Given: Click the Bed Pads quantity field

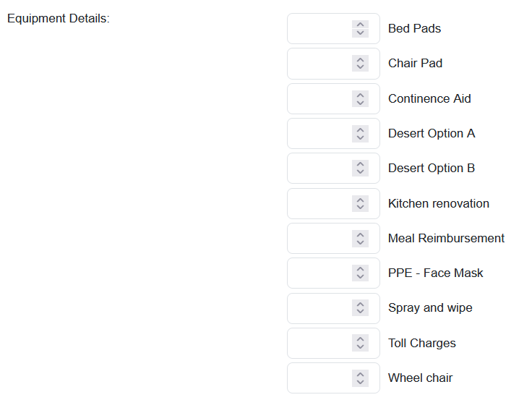Looking at the screenshot, I should pos(319,29).
